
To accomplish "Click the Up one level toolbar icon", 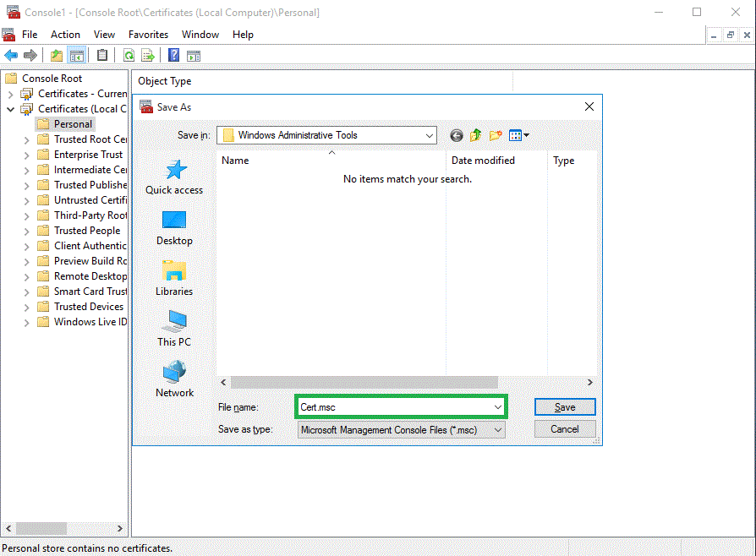I will [x=56, y=56].
